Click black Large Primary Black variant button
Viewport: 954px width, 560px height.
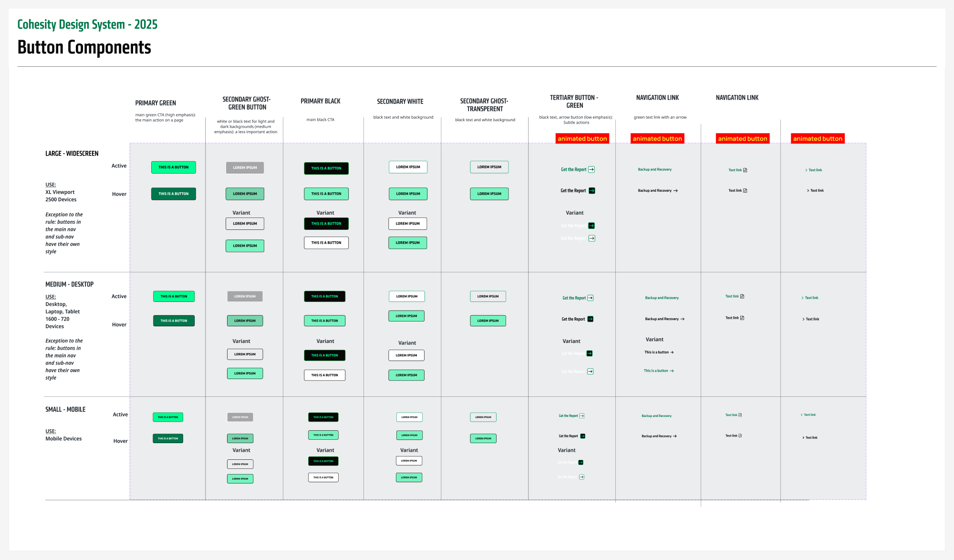pos(326,223)
